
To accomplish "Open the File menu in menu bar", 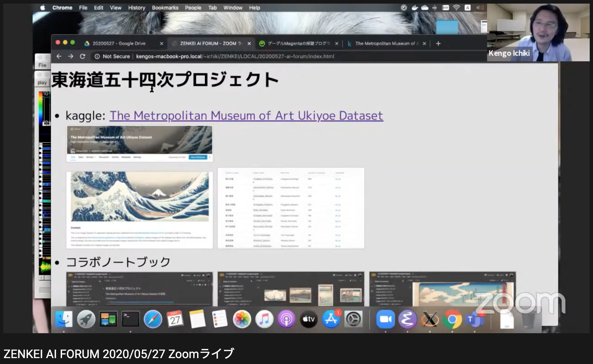I will [83, 8].
